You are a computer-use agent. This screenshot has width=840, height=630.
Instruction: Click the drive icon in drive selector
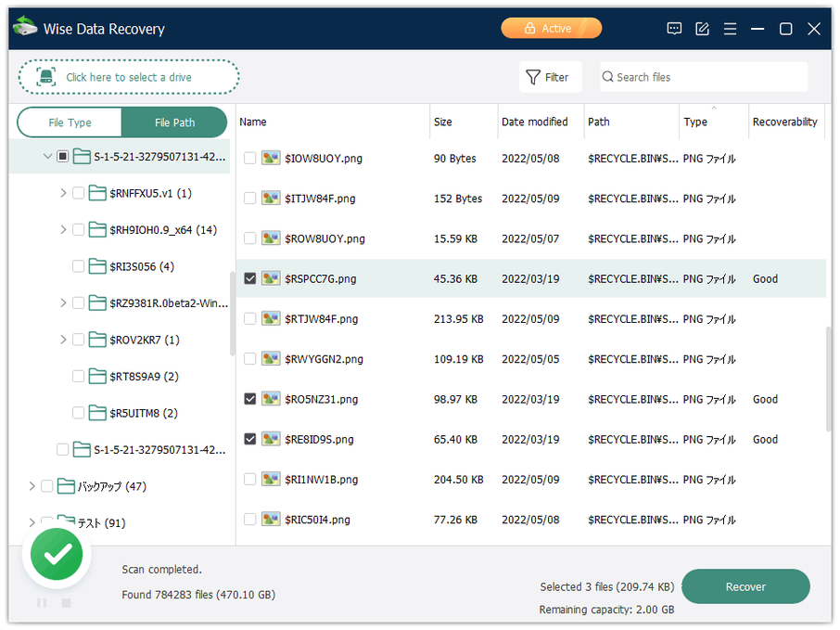(x=46, y=77)
